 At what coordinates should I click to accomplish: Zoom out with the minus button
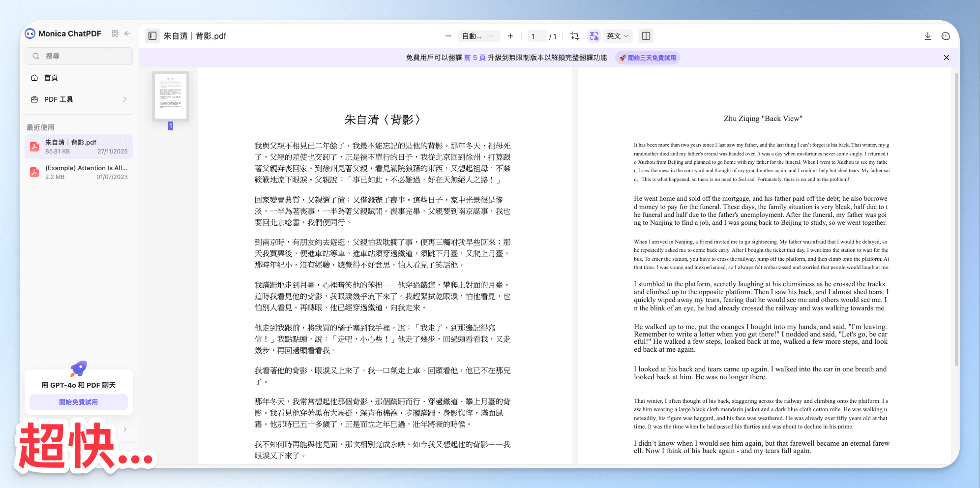pos(448,36)
